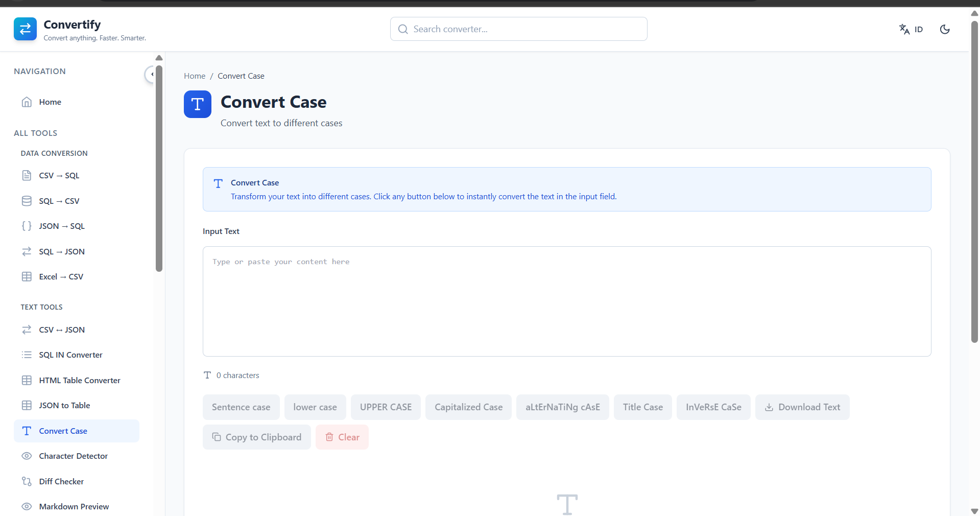980x516 pixels.
Task: Toggle dark mode moon icon
Action: click(x=945, y=29)
